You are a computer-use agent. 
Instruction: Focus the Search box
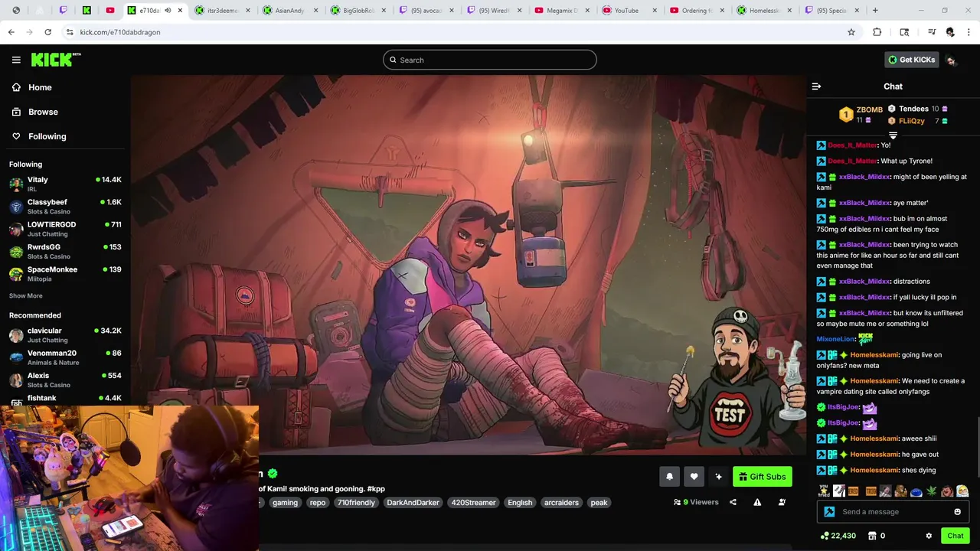click(x=490, y=60)
